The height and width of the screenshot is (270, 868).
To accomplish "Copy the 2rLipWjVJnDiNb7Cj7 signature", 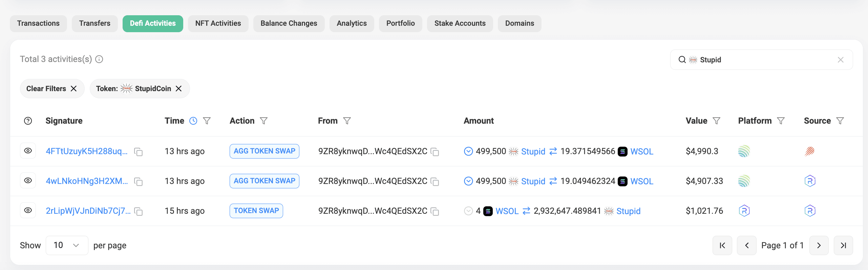I will 138,211.
